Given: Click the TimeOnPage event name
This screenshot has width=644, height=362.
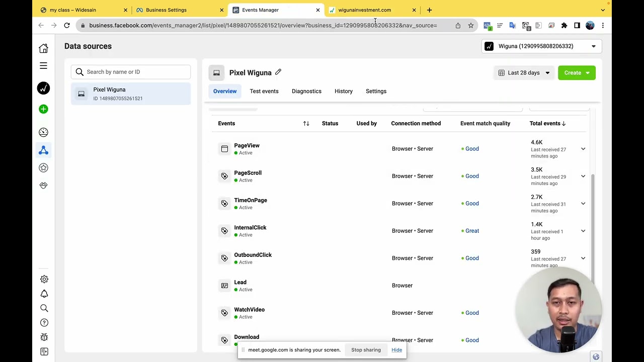Looking at the screenshot, I should [251, 200].
